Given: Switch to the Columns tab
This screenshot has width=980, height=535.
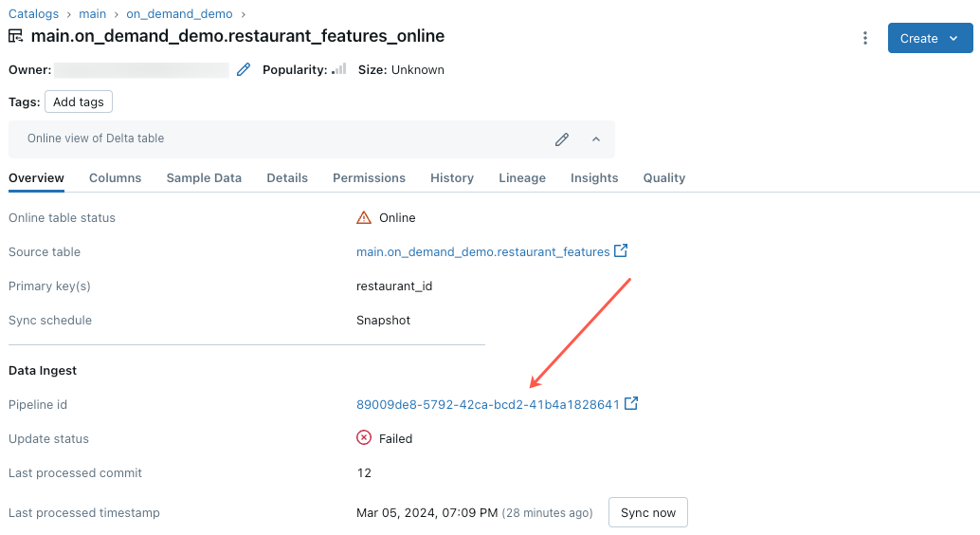Looking at the screenshot, I should (x=115, y=177).
